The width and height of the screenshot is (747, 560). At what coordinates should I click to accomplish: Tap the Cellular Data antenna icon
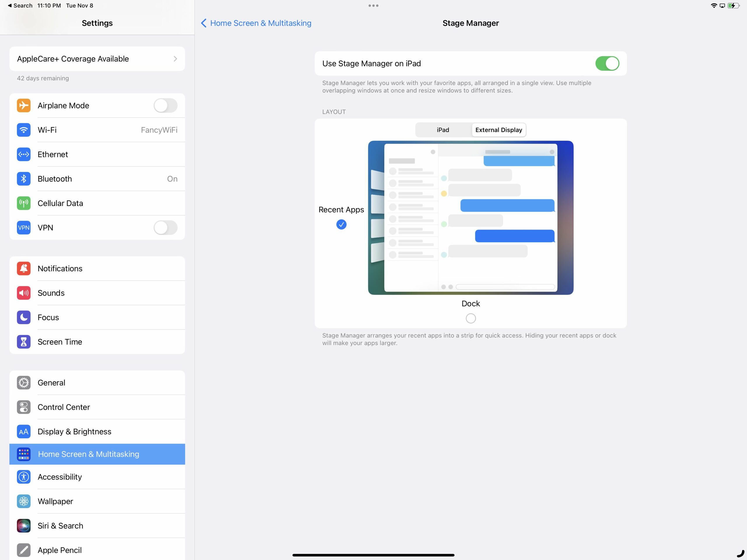[x=24, y=203]
